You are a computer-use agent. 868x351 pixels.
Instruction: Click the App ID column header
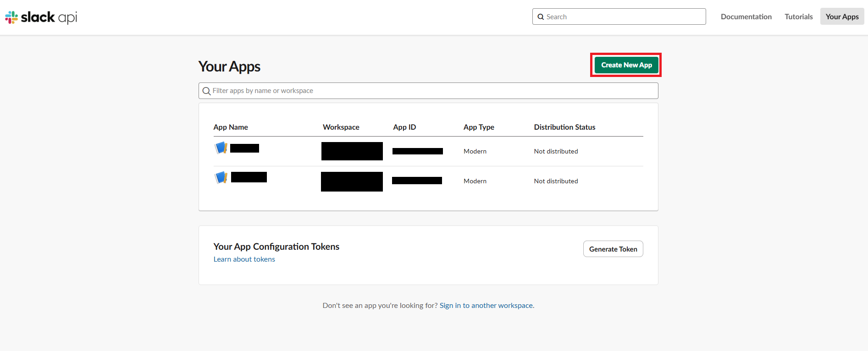click(x=404, y=127)
